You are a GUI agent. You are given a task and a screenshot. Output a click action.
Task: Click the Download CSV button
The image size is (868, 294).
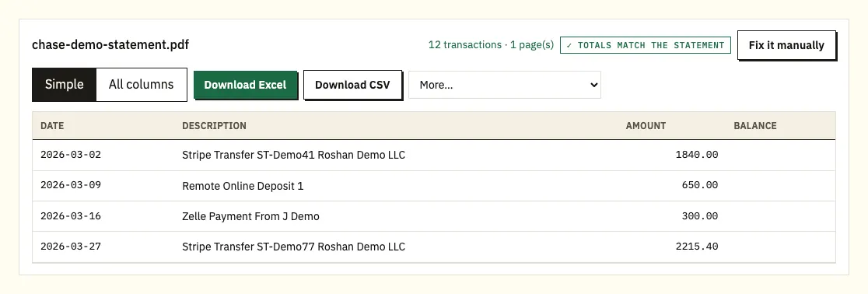352,85
